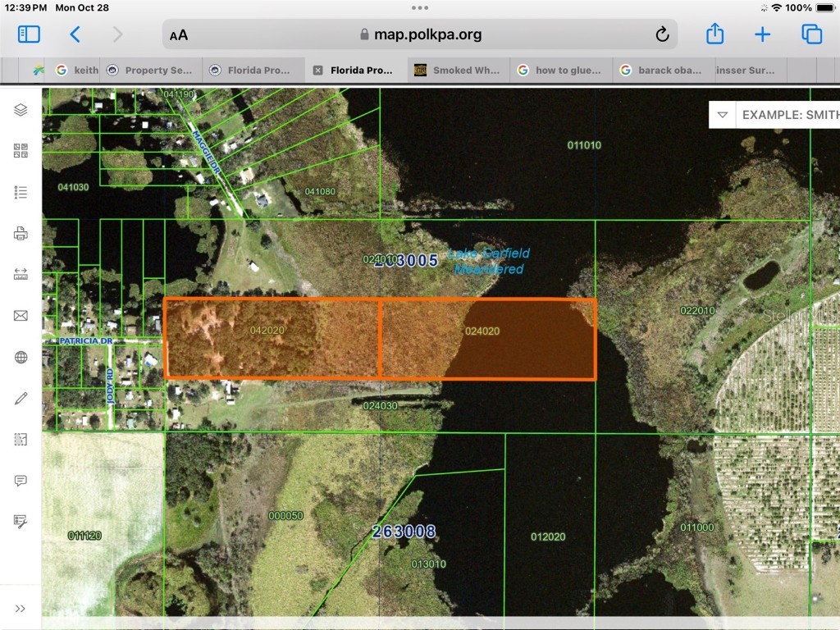The height and width of the screenshot is (630, 840).
Task: Open the email/mailing labels tool
Action: 21,315
